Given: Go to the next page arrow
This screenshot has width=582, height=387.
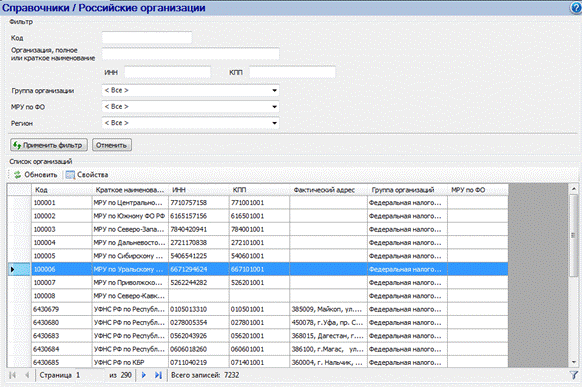Looking at the screenshot, I should pos(144,375).
